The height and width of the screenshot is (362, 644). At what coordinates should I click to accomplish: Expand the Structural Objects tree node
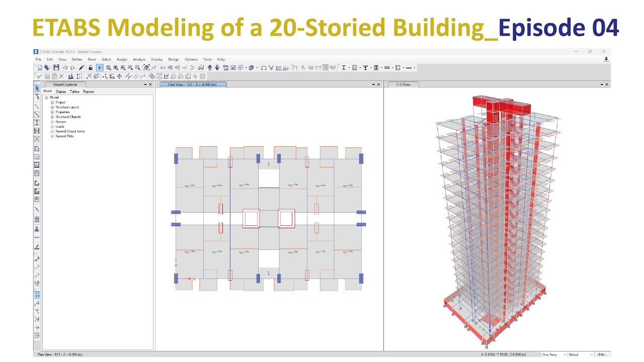[x=52, y=117]
